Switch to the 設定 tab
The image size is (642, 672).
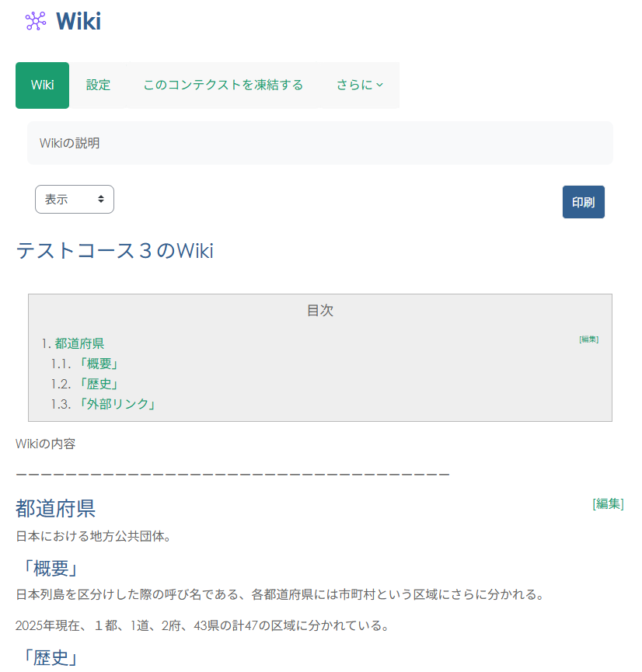(99, 85)
